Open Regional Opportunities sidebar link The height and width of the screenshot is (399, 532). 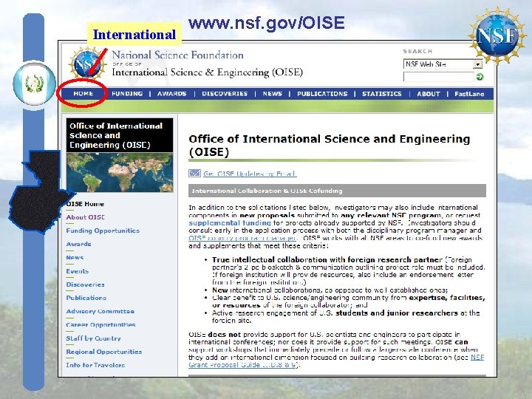[x=104, y=352]
